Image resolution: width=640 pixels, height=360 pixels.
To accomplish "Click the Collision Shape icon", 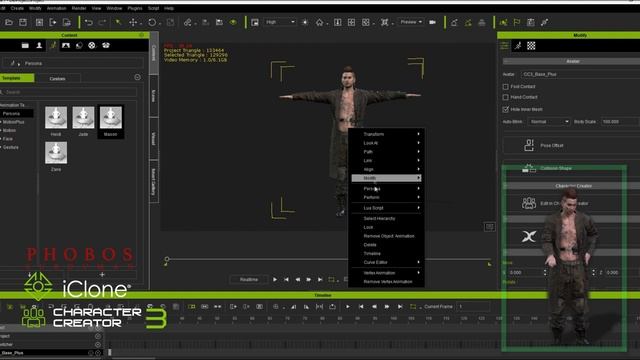I will tap(529, 168).
